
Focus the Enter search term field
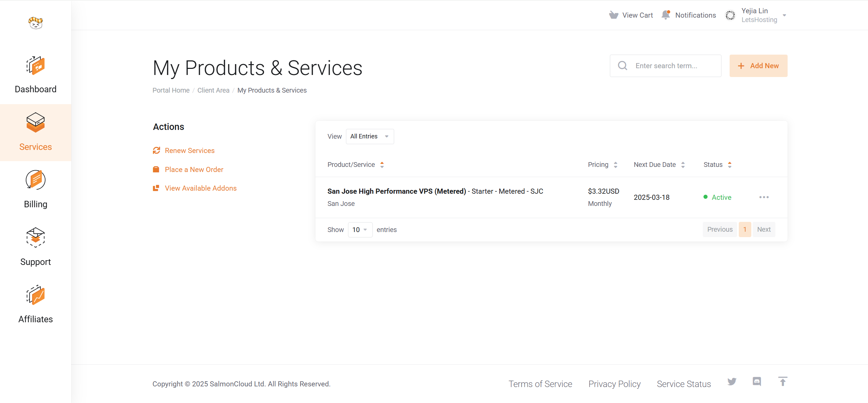tap(665, 66)
